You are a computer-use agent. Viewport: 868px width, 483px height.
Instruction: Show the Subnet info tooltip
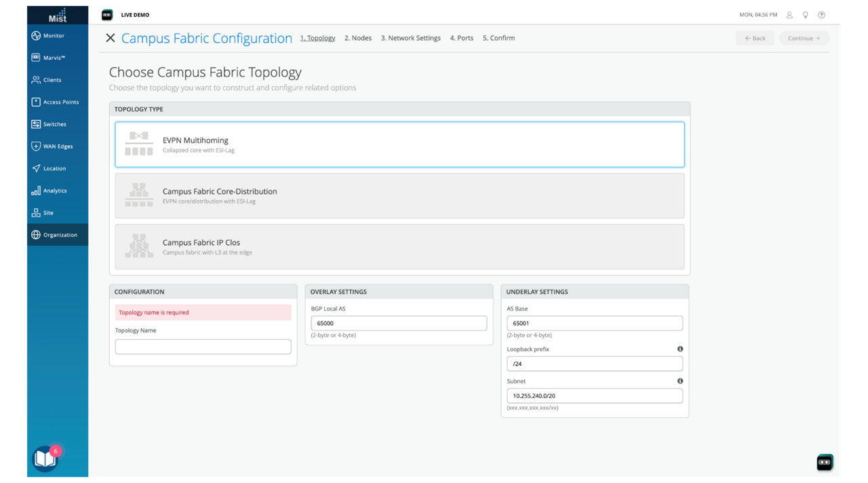click(x=680, y=381)
